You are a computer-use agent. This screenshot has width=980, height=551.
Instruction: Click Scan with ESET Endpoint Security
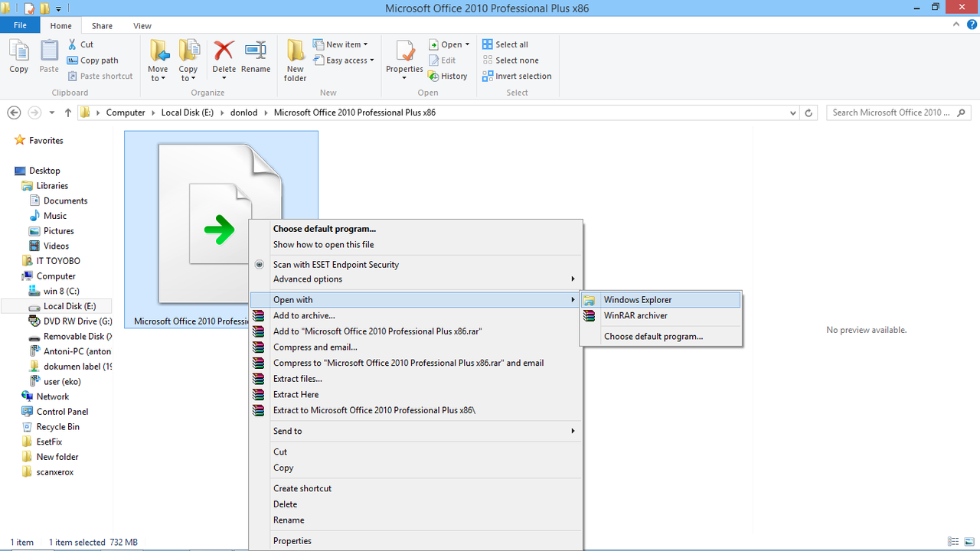[x=416, y=265]
